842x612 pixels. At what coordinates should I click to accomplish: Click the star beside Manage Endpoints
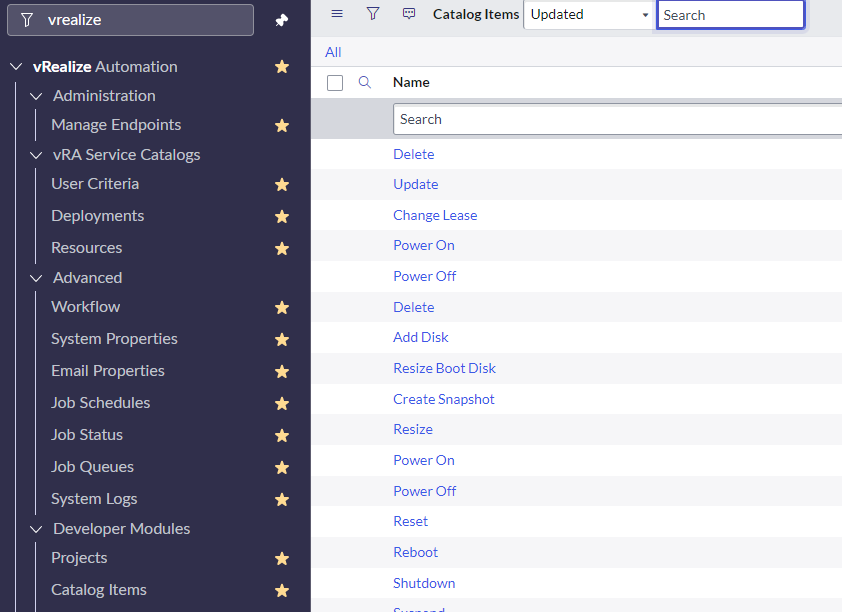pyautogui.click(x=282, y=126)
